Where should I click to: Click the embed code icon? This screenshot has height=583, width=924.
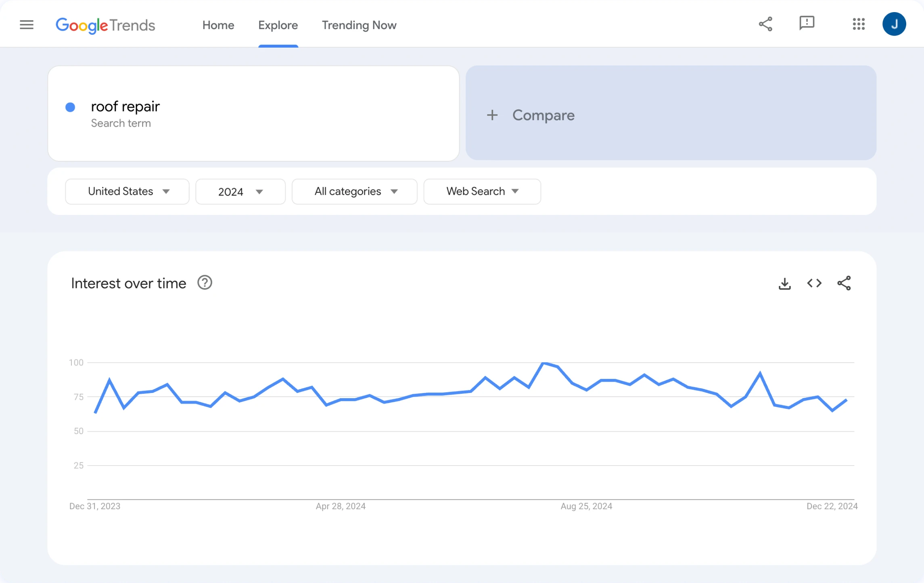coord(814,283)
